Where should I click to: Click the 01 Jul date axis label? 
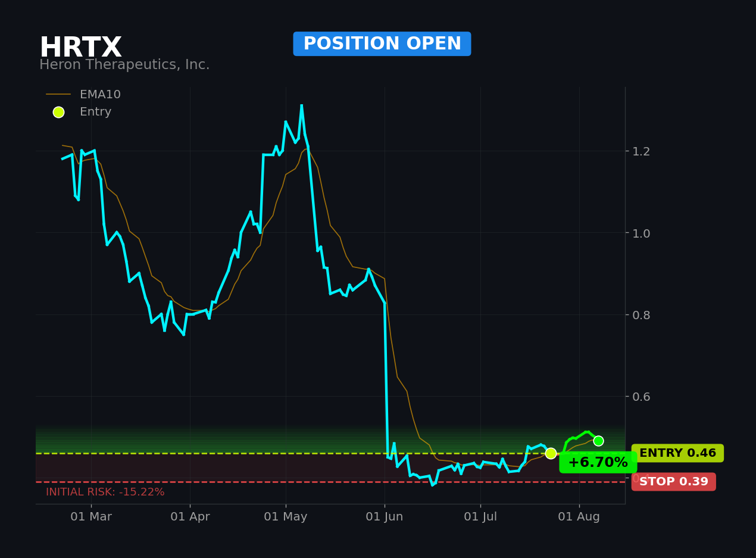point(480,517)
